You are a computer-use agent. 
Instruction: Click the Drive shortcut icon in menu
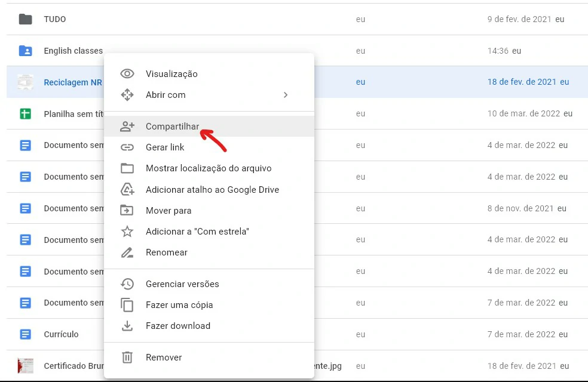point(127,189)
